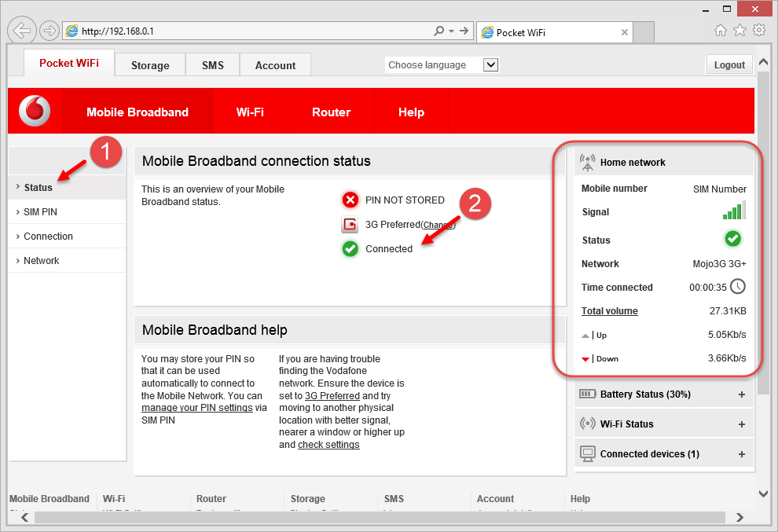This screenshot has height=532, width=778.
Task: Open the browser Home icon
Action: coord(721,31)
